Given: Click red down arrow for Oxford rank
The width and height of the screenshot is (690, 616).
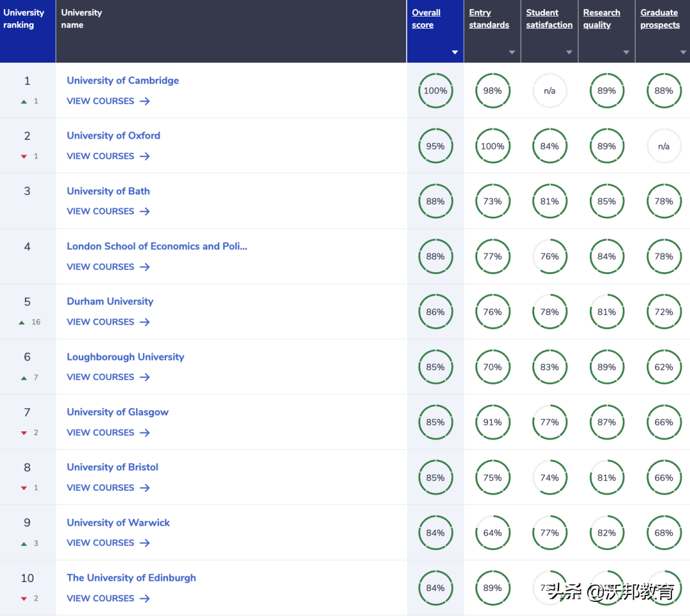Looking at the screenshot, I should [24, 157].
